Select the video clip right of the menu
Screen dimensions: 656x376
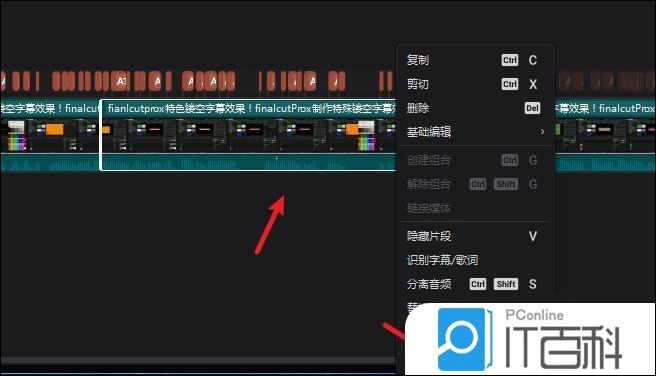click(605, 134)
